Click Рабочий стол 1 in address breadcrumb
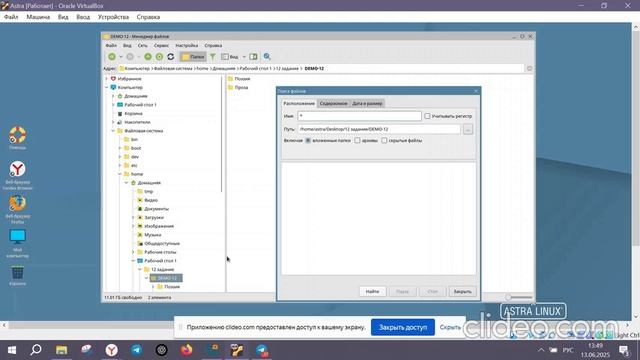The height and width of the screenshot is (360, 640). [255, 69]
